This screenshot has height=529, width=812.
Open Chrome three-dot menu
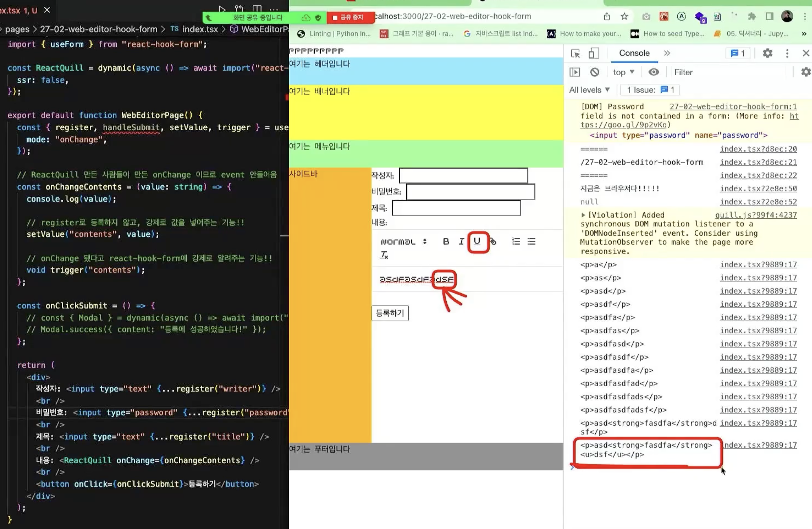pyautogui.click(x=805, y=17)
